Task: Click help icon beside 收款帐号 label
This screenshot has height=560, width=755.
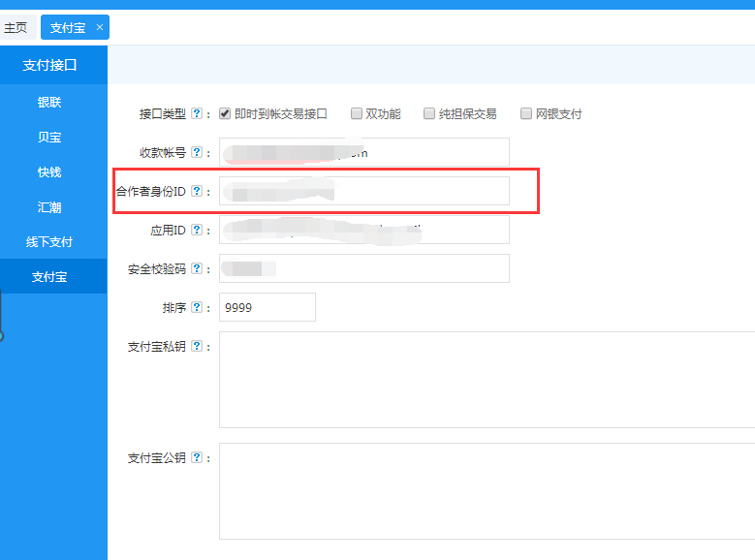Action: point(197,152)
